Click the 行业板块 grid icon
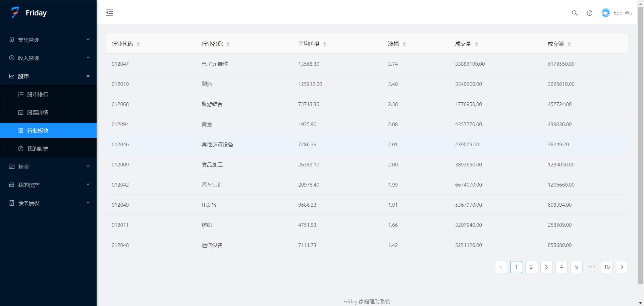644x306 pixels. (20, 131)
